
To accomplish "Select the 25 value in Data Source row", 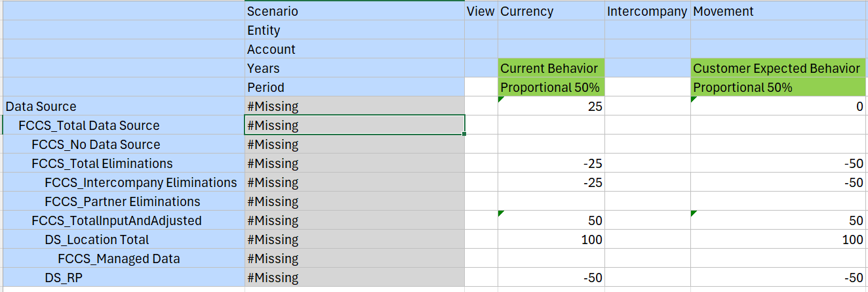I will point(551,106).
